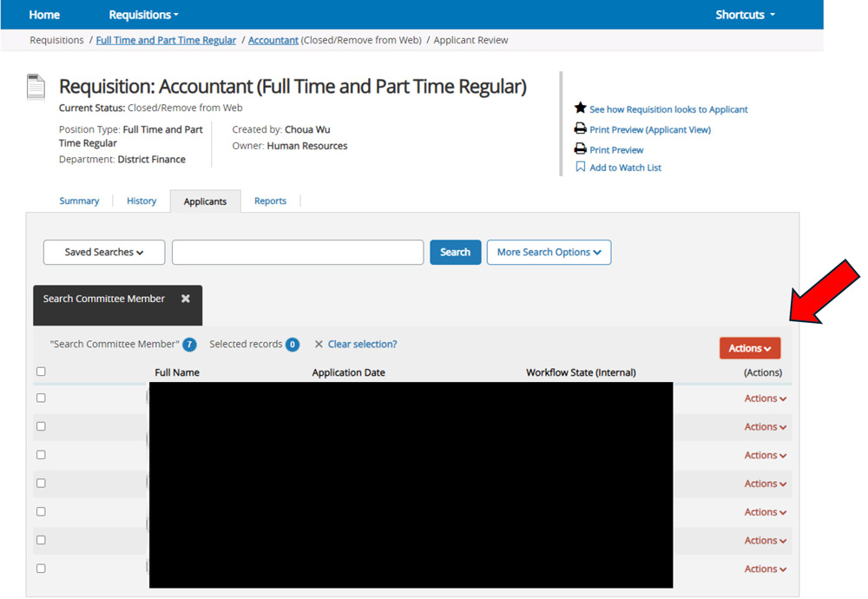Sort by the Application Date column header
The width and height of the screenshot is (868, 599).
click(348, 372)
